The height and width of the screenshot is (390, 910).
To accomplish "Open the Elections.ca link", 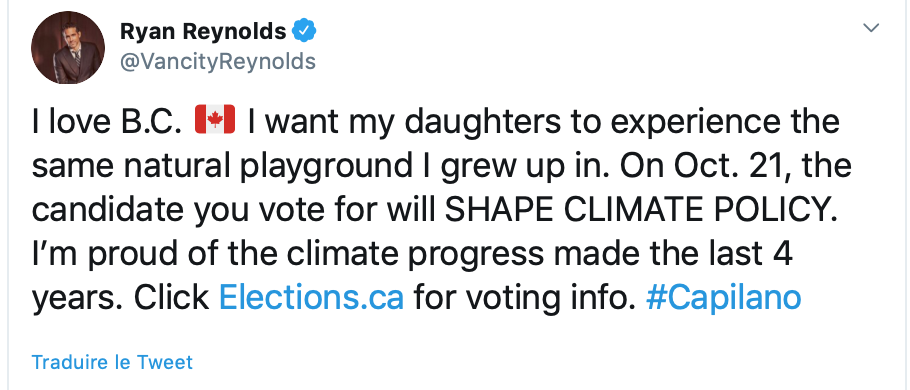I will point(312,297).
